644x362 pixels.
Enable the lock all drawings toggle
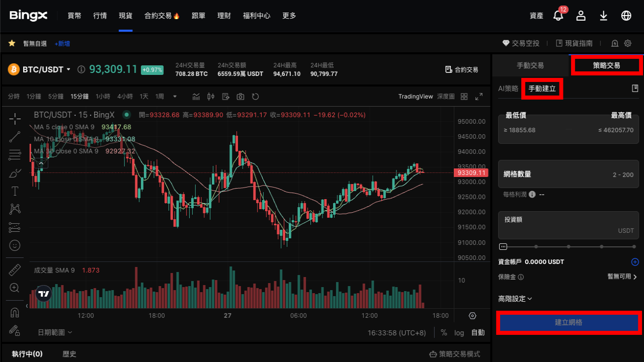tap(15, 331)
